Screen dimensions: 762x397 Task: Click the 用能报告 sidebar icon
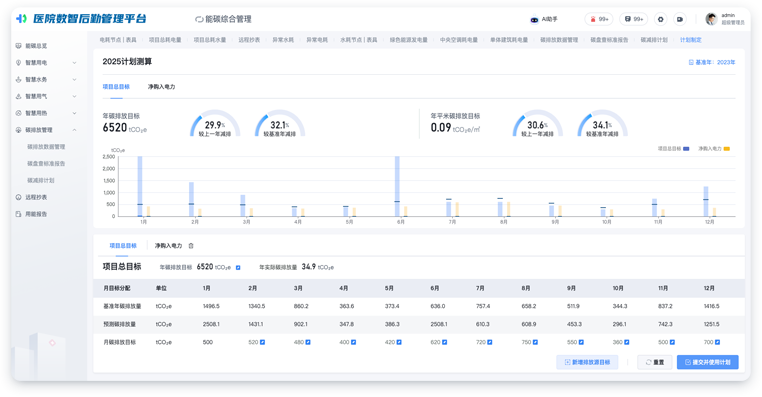[x=18, y=214]
